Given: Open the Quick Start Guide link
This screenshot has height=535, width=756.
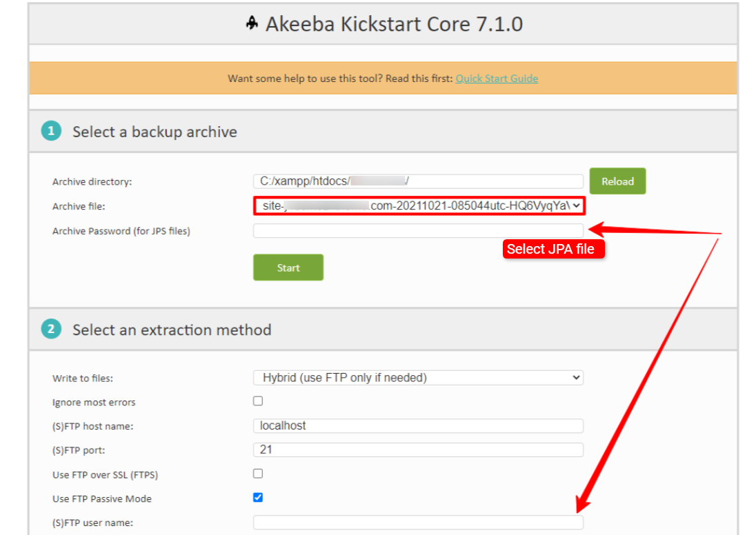Looking at the screenshot, I should click(x=497, y=79).
